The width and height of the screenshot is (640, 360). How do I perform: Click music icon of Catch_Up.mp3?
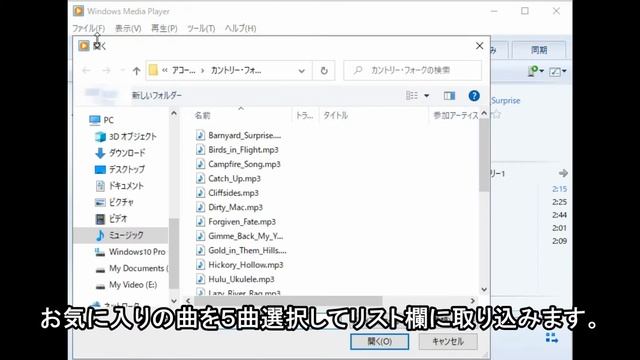point(200,178)
